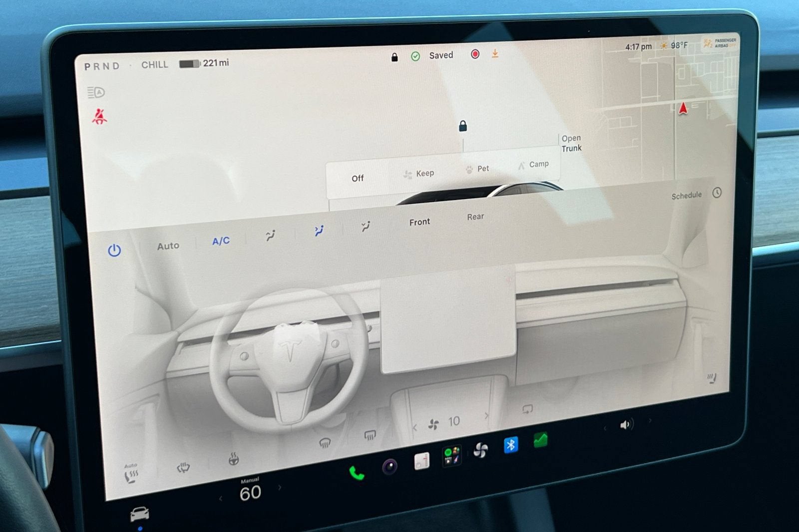Tap the left front defrost vent icon
The height and width of the screenshot is (532, 799).
[x=325, y=443]
